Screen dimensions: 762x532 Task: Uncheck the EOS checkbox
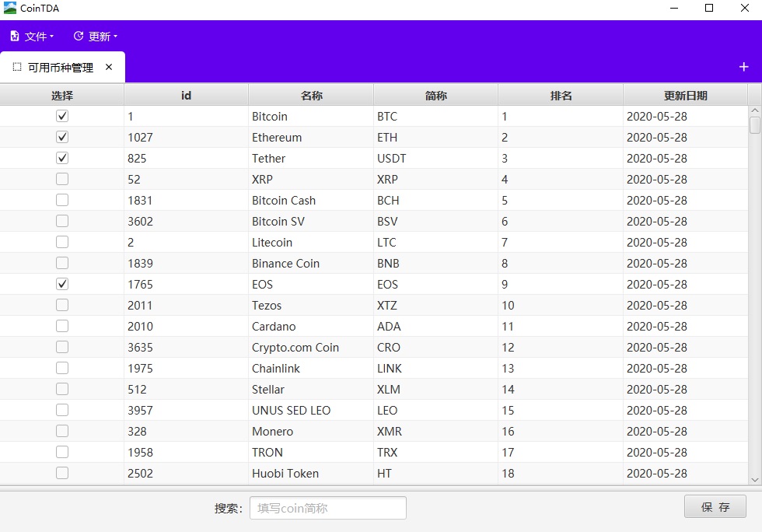[62, 284]
